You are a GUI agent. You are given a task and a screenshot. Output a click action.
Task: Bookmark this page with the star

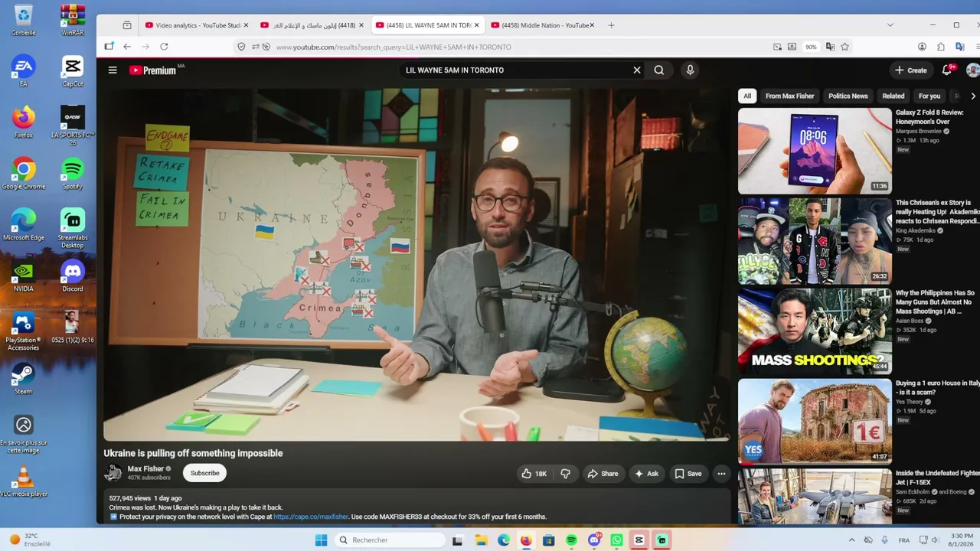[x=844, y=47]
